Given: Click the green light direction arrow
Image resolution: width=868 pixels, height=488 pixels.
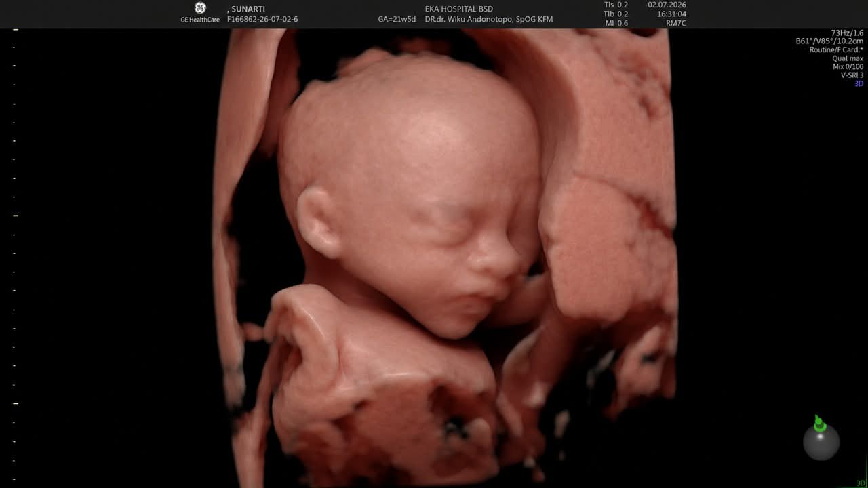Looking at the screenshot, I should pos(819,423).
